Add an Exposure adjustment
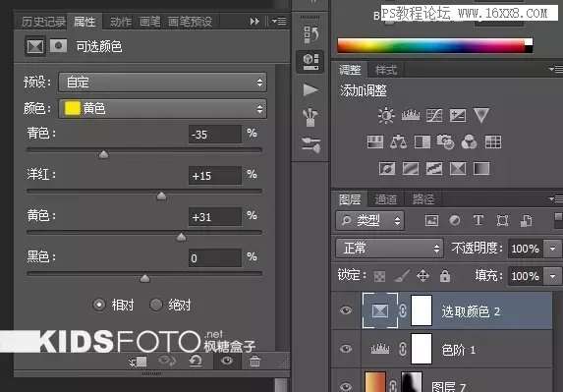The image size is (563, 392). coord(458,116)
